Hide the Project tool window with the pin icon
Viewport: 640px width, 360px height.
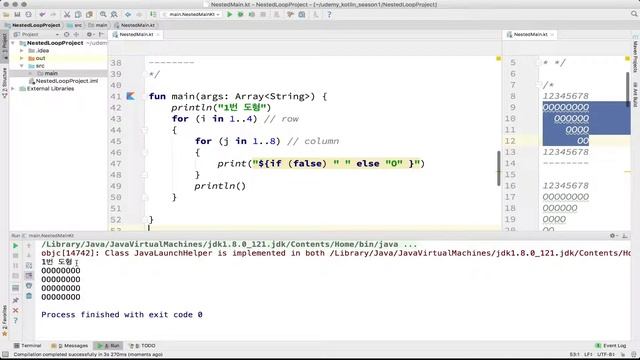tap(101, 35)
